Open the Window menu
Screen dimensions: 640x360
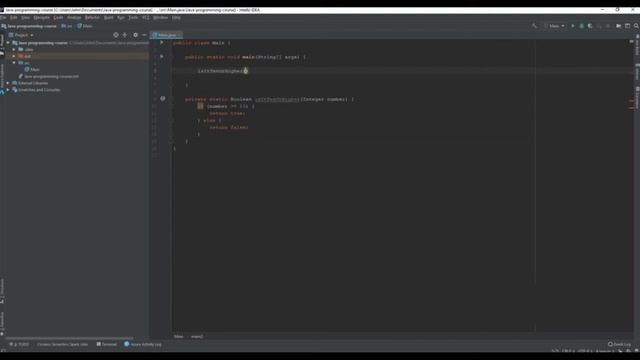[x=160, y=18]
